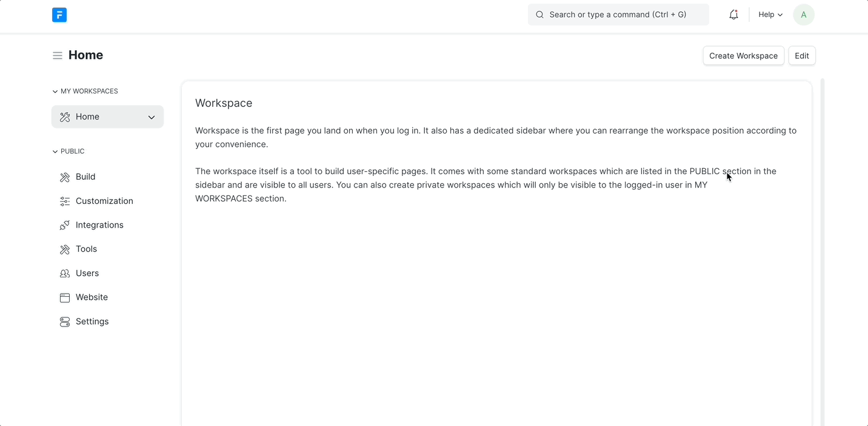The height and width of the screenshot is (426, 868).
Task: Open the Integrations workspace
Action: coord(99,225)
